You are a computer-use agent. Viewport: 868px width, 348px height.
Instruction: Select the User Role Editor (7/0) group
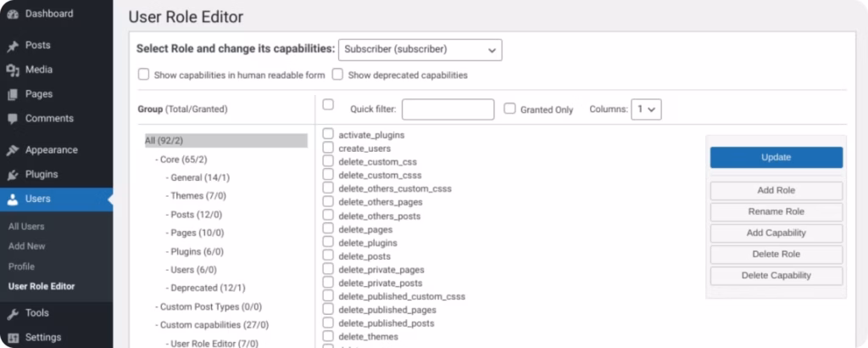click(211, 344)
